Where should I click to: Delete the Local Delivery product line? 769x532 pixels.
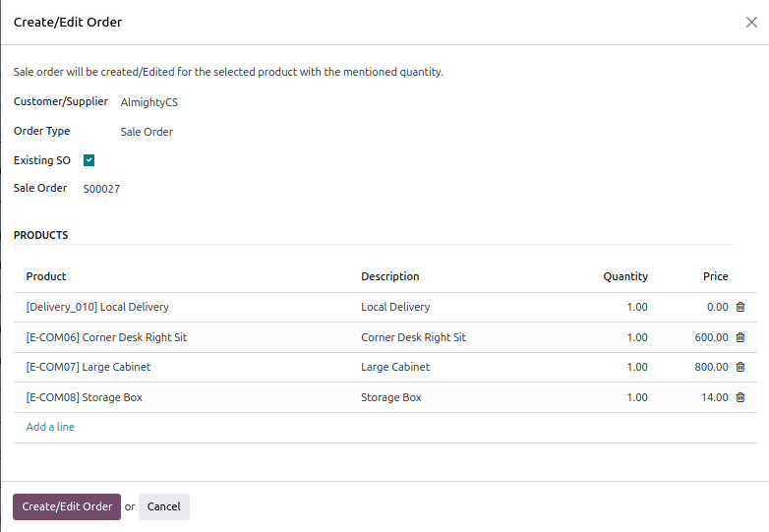[x=739, y=307]
